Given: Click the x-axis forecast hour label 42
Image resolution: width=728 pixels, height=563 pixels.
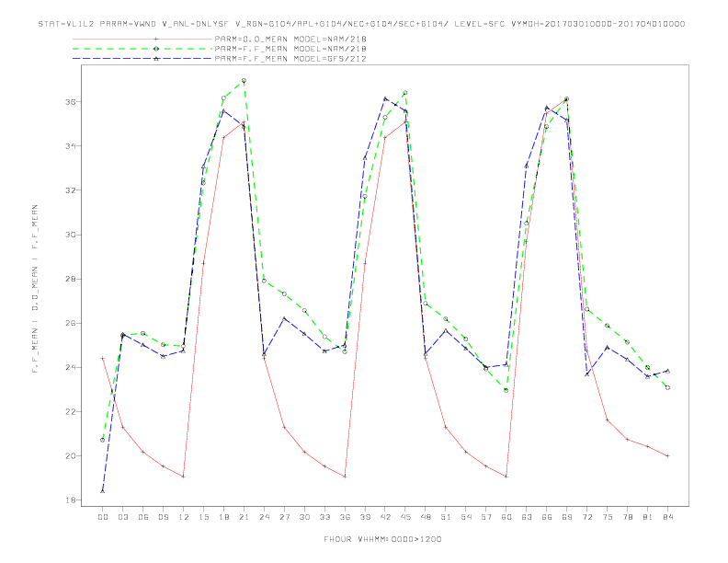Looking at the screenshot, I should coord(385,517).
